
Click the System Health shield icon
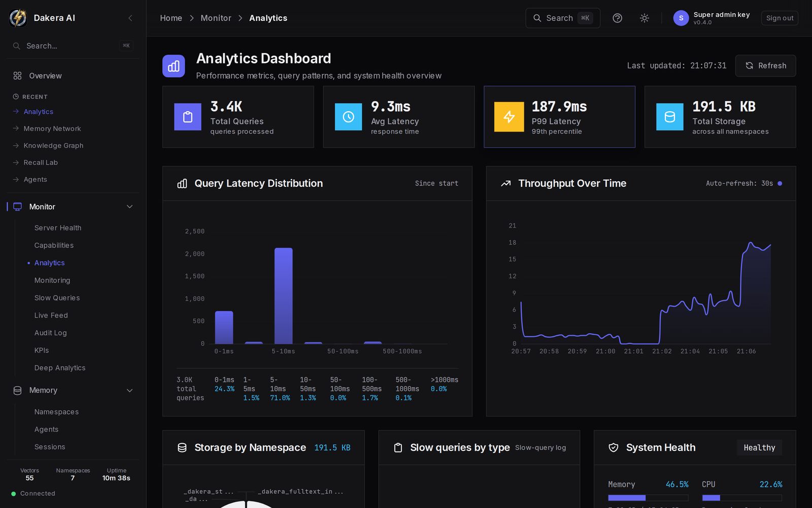[614, 448]
